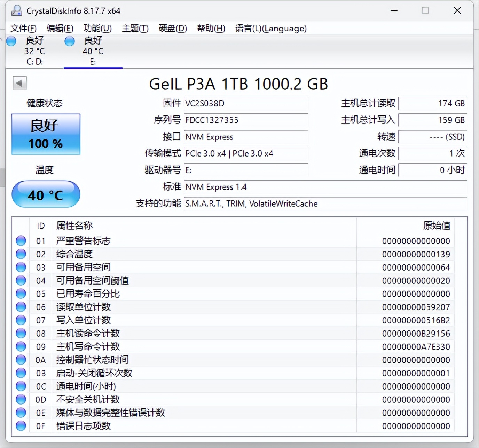Open the 文件(F) menu
The height and width of the screenshot is (448, 479).
pyautogui.click(x=23, y=29)
